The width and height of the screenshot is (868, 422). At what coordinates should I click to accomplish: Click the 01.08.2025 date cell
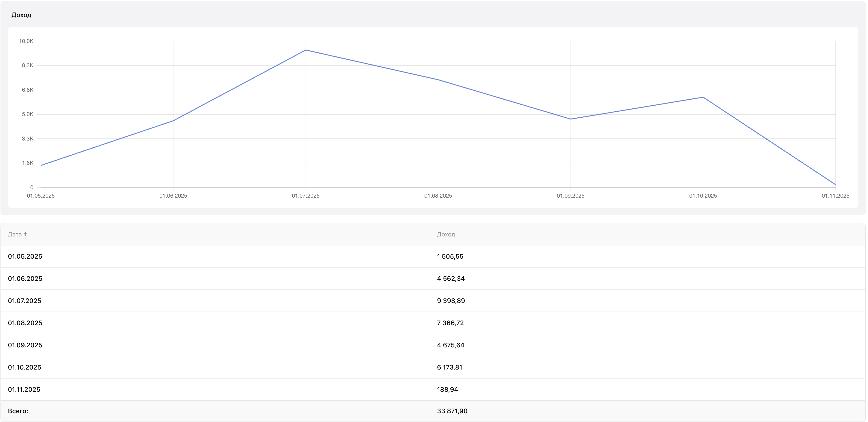click(x=25, y=323)
